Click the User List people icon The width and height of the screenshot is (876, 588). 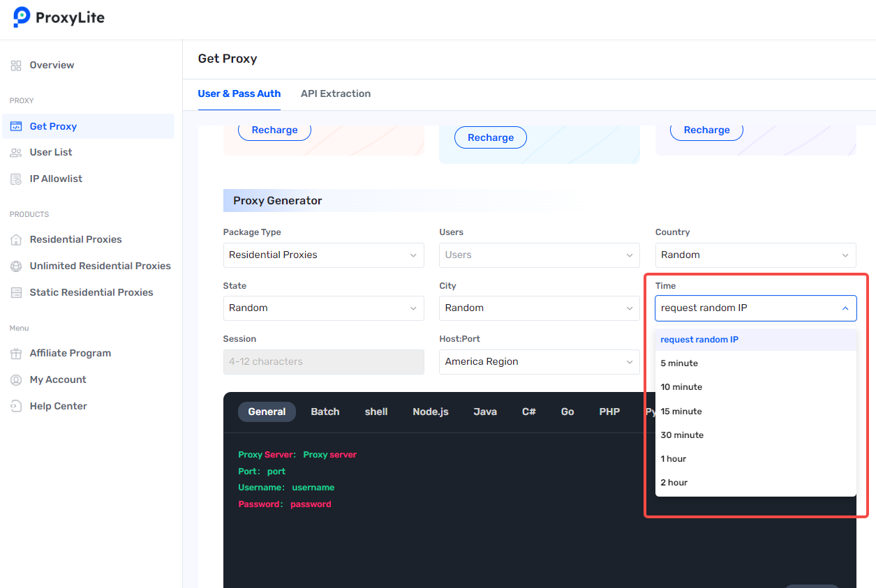tap(16, 153)
